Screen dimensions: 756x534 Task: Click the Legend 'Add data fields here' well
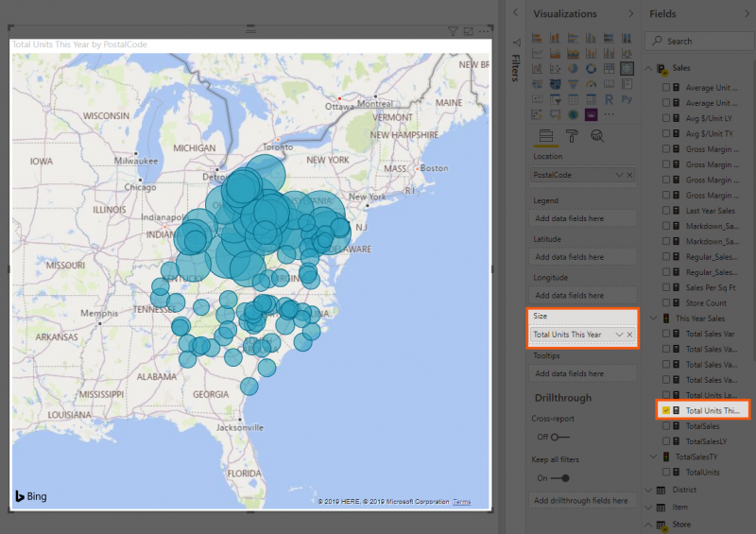click(x=582, y=218)
